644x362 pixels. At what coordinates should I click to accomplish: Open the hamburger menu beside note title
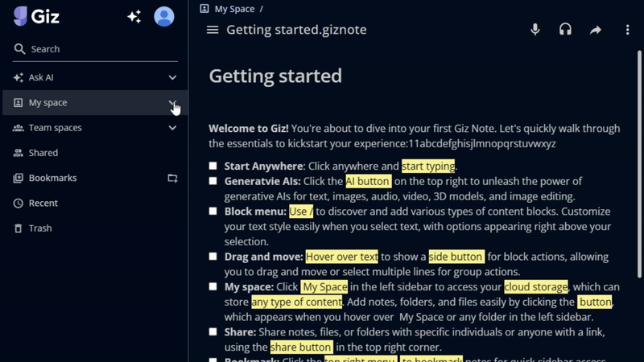(213, 30)
